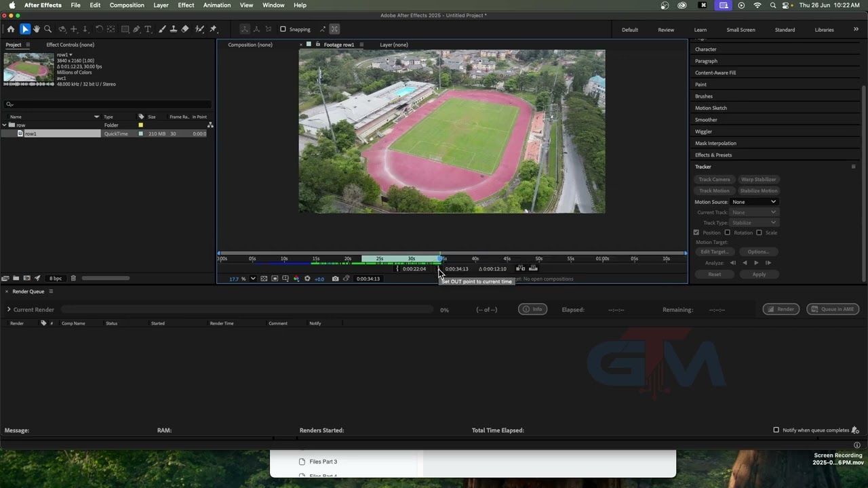Toggle the Tracker Position checkbox
Image resolution: width=868 pixels, height=488 pixels.
coord(696,232)
